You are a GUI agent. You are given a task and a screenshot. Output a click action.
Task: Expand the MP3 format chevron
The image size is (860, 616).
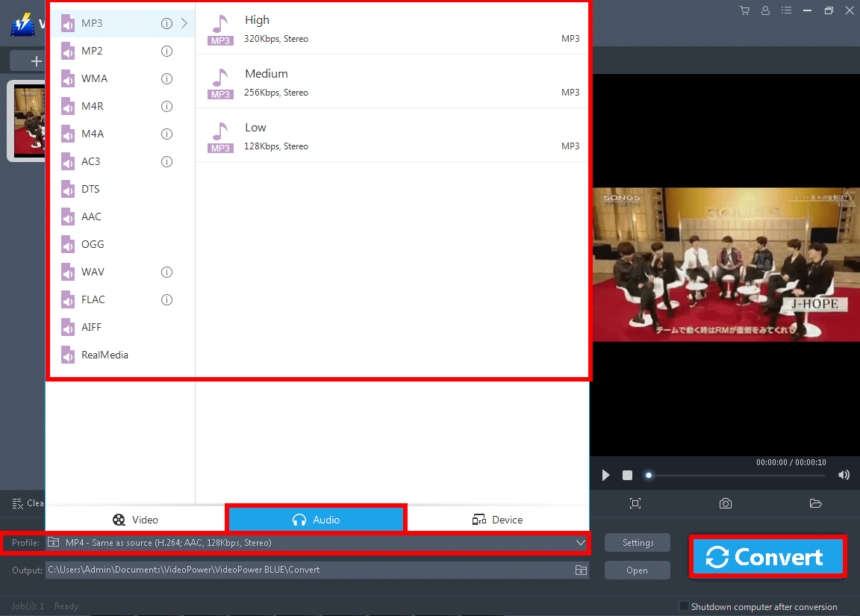click(184, 23)
